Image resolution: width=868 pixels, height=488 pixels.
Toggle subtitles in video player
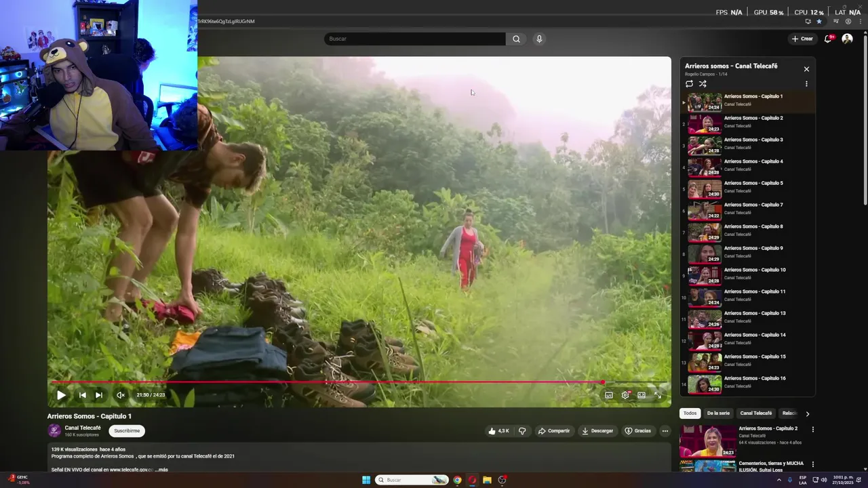click(609, 395)
